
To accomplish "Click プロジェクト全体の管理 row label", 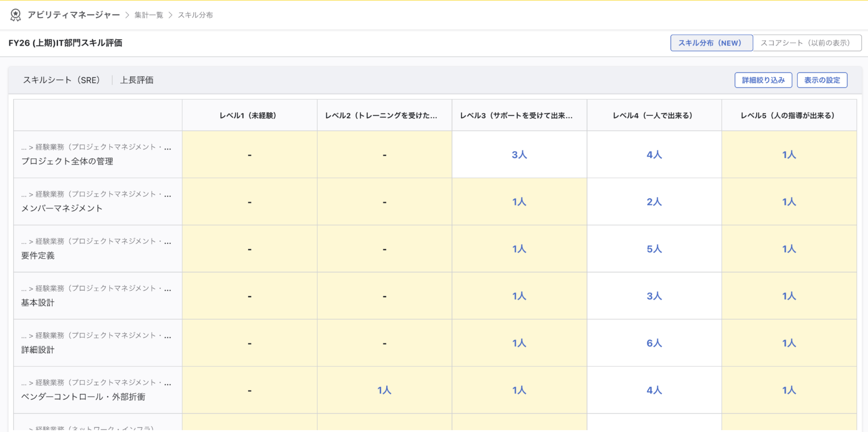I will coord(67,161).
